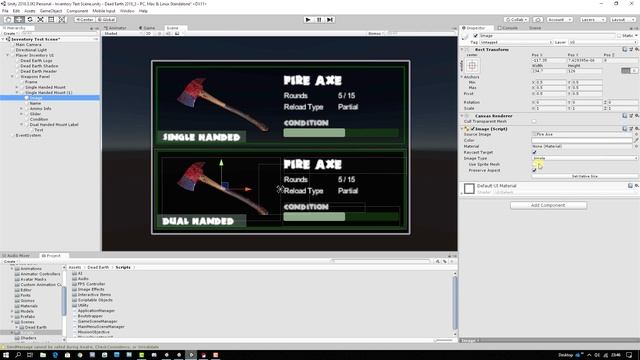The image size is (640, 360).
Task: Open the FPS Controller folder
Action: (89, 284)
